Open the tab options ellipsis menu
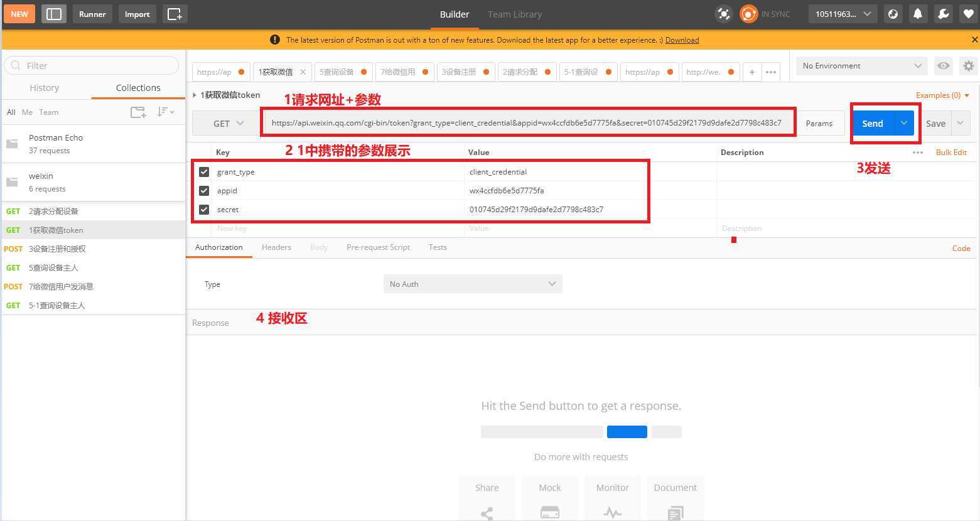The width and height of the screenshot is (980, 521). 771,72
